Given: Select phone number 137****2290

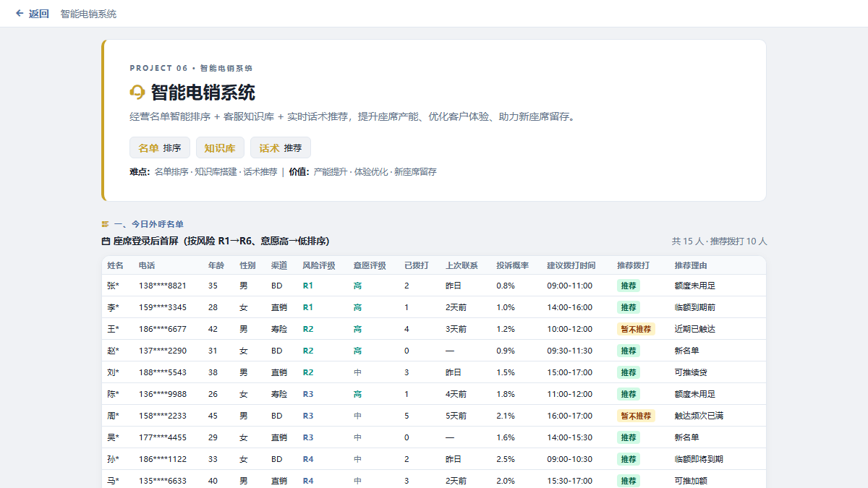Looking at the screenshot, I should (163, 351).
